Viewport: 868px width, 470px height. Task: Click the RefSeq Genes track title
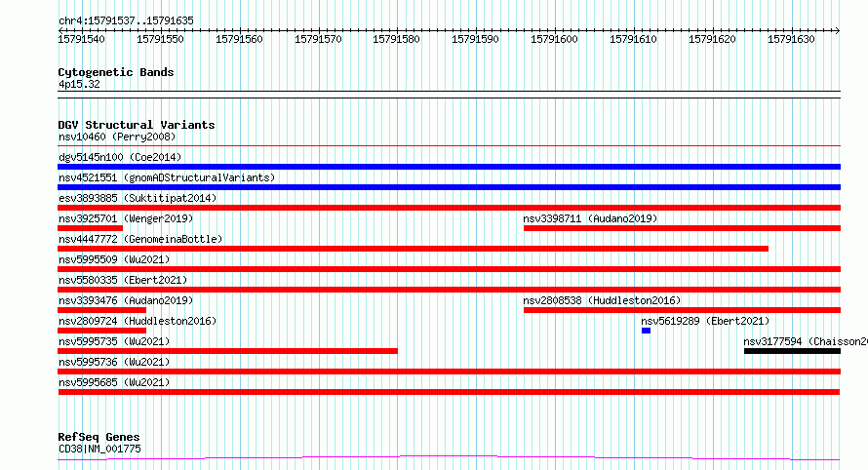tap(99, 437)
